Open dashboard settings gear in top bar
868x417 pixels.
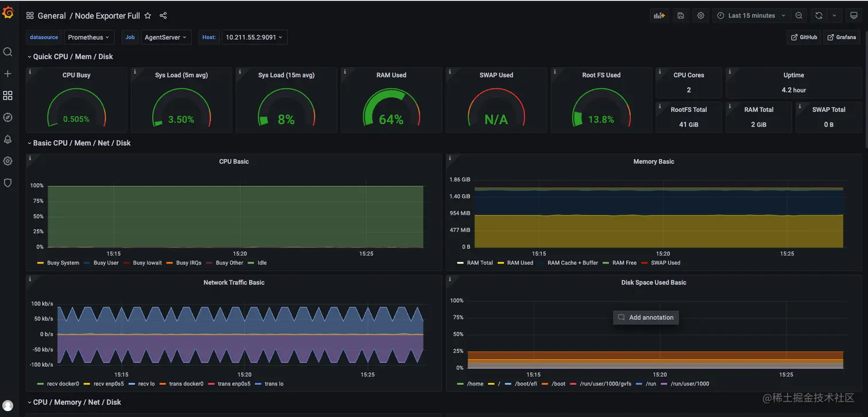pos(701,16)
